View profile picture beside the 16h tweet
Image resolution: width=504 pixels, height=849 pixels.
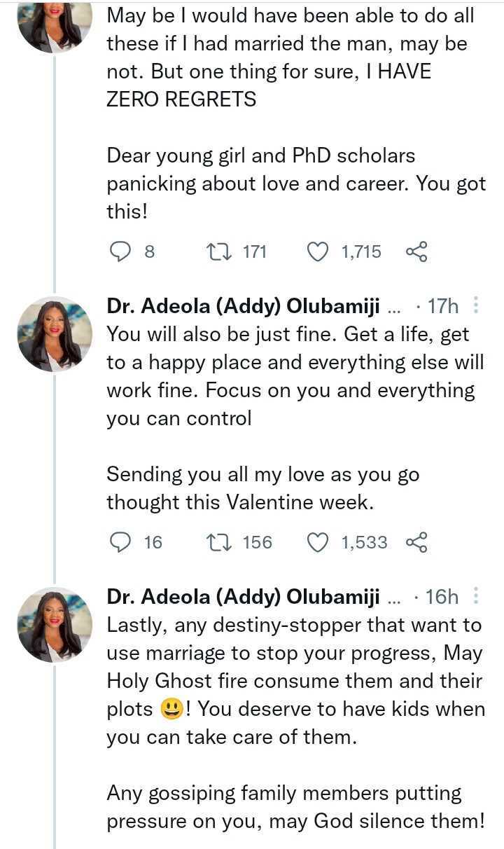pyautogui.click(x=55, y=626)
